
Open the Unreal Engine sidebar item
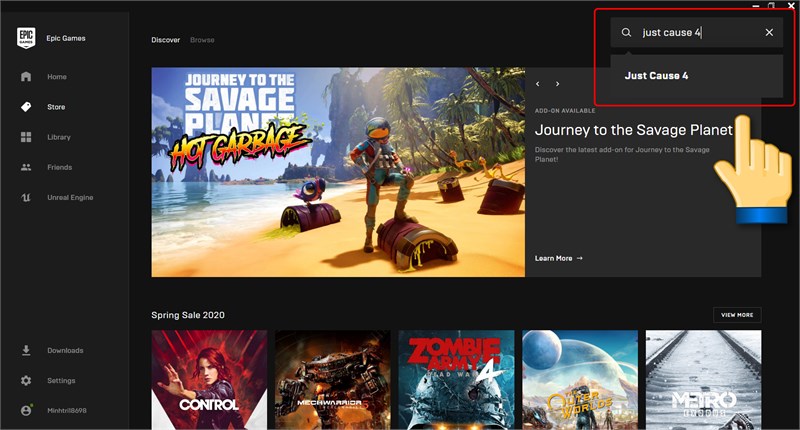click(70, 197)
